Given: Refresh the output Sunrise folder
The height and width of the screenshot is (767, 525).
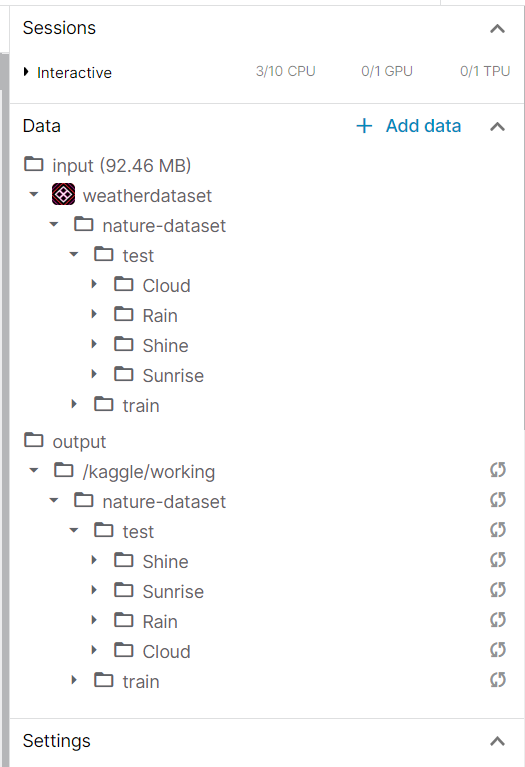Looking at the screenshot, I should pyautogui.click(x=498, y=590).
